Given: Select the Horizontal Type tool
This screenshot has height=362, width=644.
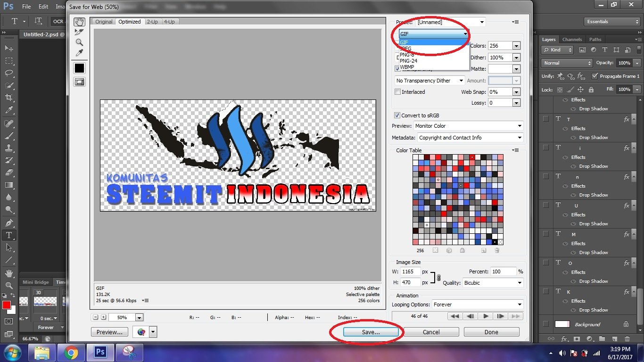Looking at the screenshot, I should pyautogui.click(x=9, y=235).
